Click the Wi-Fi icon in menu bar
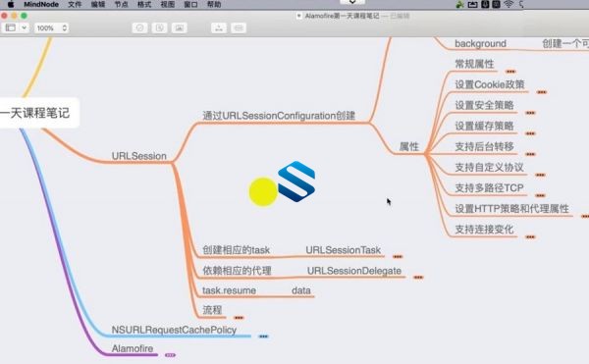 point(509,4)
